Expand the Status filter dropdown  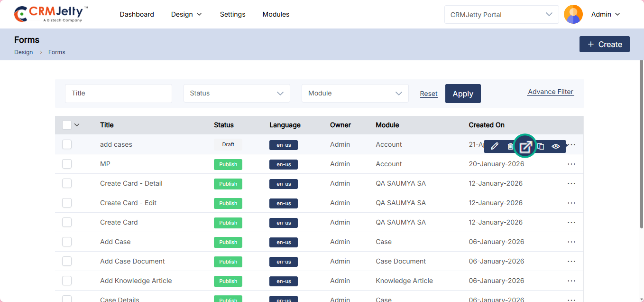coord(237,94)
